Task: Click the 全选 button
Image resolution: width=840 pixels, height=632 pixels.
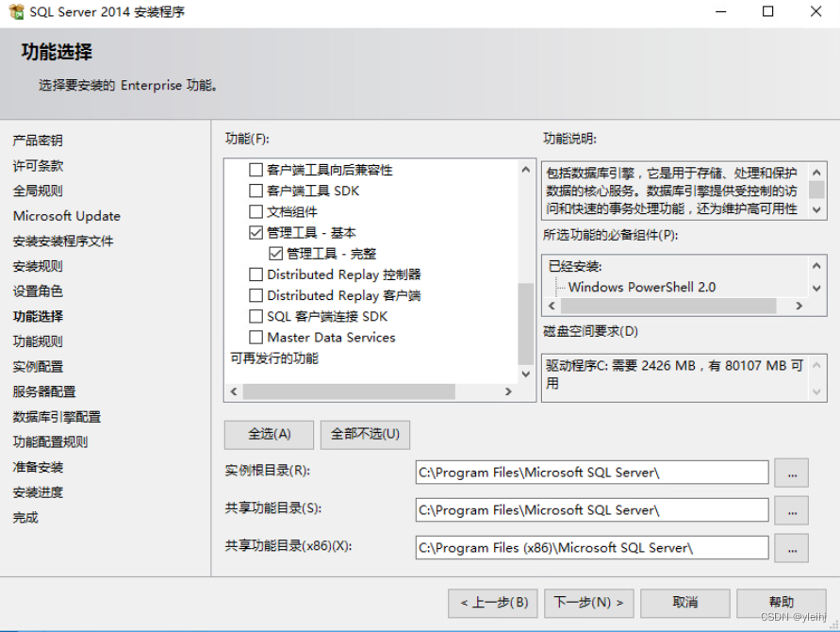Action: coord(268,435)
